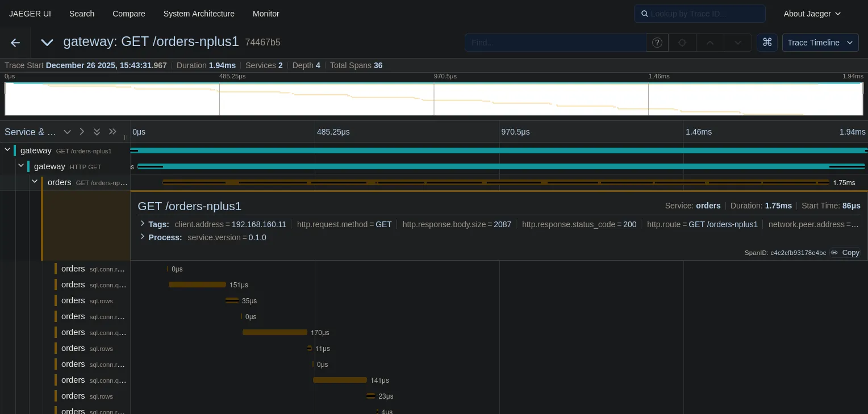Select the reset focus target icon in find bar
Screen dimensions: 868x414
tap(682, 43)
